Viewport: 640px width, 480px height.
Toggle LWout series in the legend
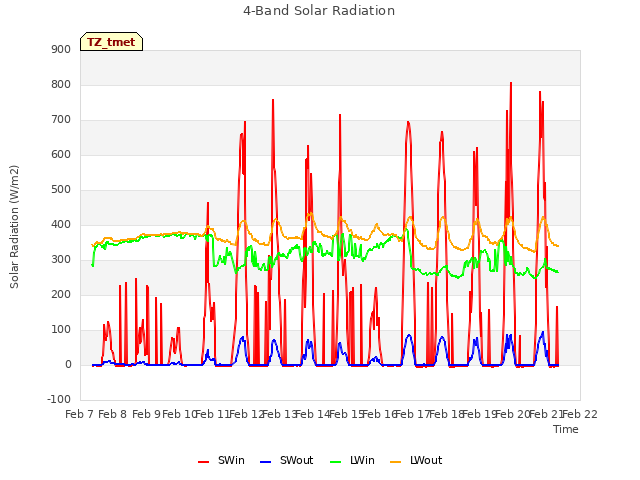tap(416, 460)
